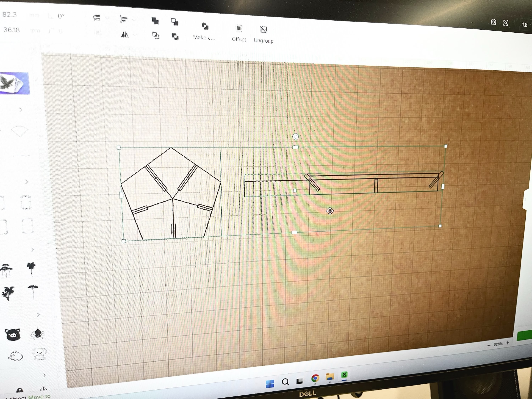Edit the 82.3 mm size field
Screen dimensions: 532x399
tap(10, 15)
